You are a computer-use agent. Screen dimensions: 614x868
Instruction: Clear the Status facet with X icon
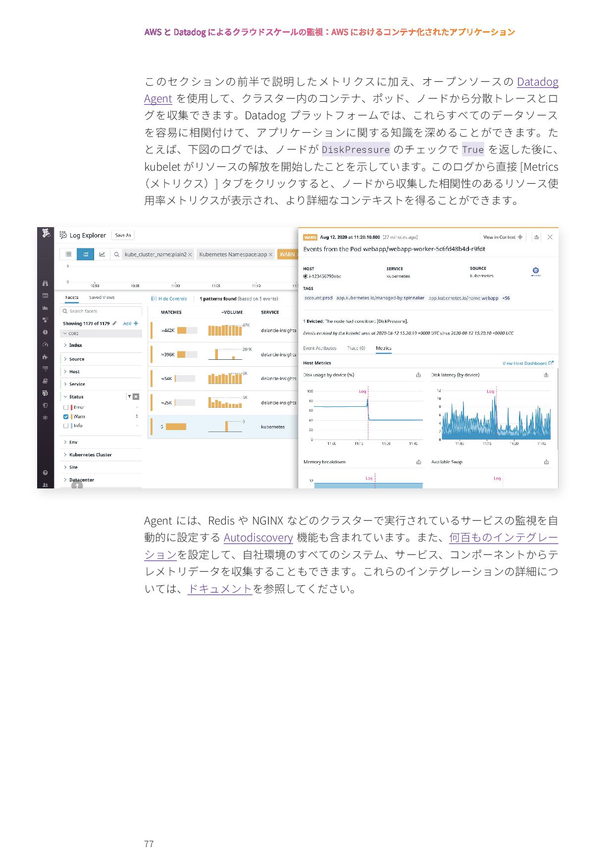pos(136,396)
